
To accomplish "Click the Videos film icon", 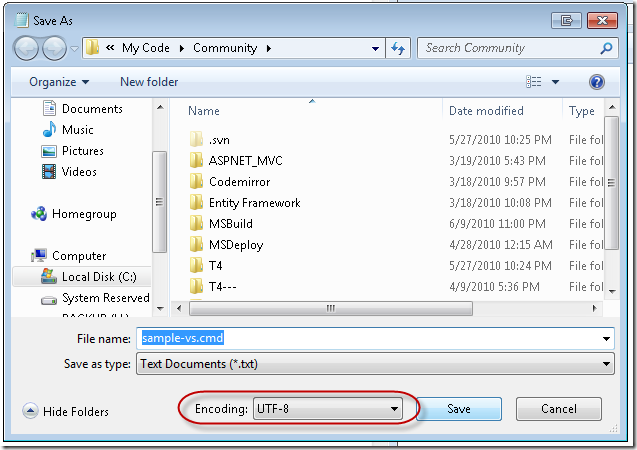I will point(49,171).
